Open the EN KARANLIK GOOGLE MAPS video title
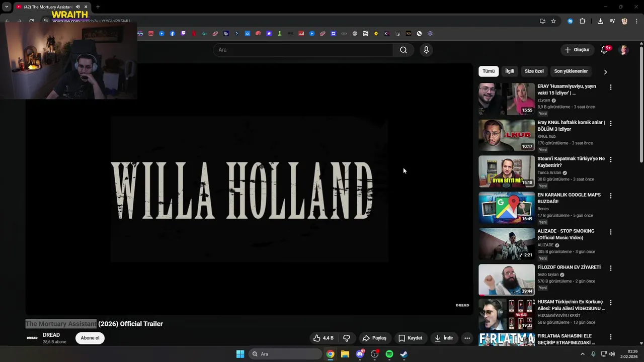 point(569,198)
